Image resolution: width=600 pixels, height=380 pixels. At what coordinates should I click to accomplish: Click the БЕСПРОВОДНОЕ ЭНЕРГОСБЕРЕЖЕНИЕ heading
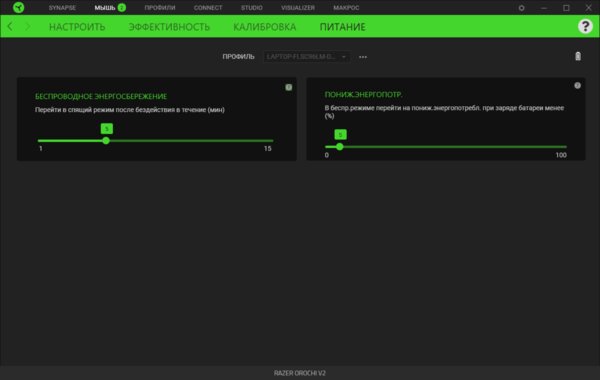coord(101,96)
